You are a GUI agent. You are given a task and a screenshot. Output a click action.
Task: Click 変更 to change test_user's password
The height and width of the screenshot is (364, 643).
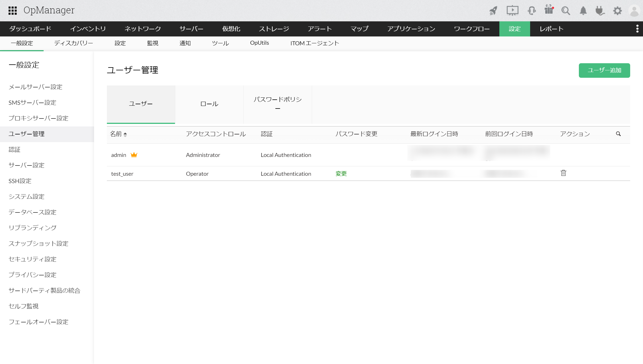pyautogui.click(x=341, y=173)
